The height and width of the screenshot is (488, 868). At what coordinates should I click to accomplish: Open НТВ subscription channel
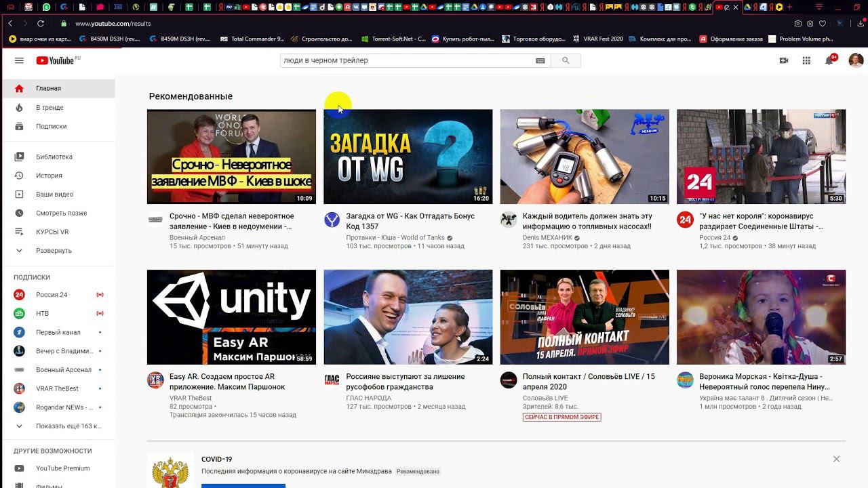point(58,313)
